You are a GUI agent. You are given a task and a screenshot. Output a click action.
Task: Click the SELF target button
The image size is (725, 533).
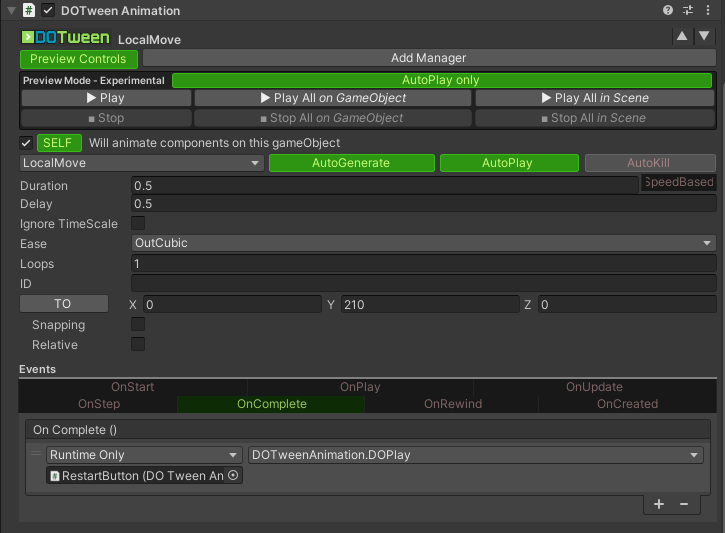pos(59,143)
